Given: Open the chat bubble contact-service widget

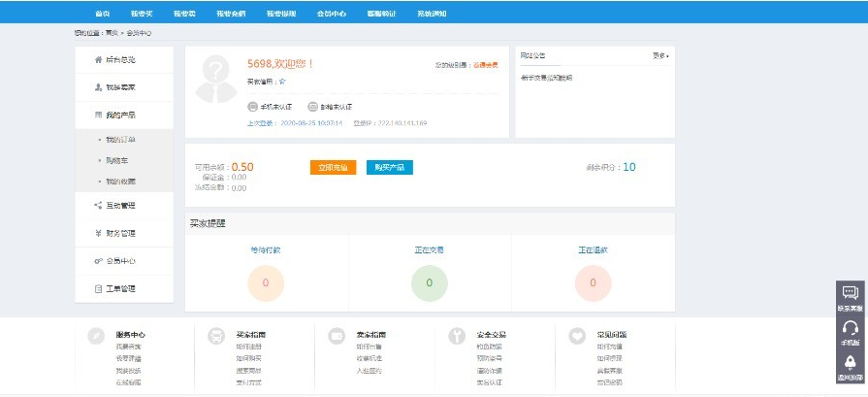Looking at the screenshot, I should click(851, 297).
